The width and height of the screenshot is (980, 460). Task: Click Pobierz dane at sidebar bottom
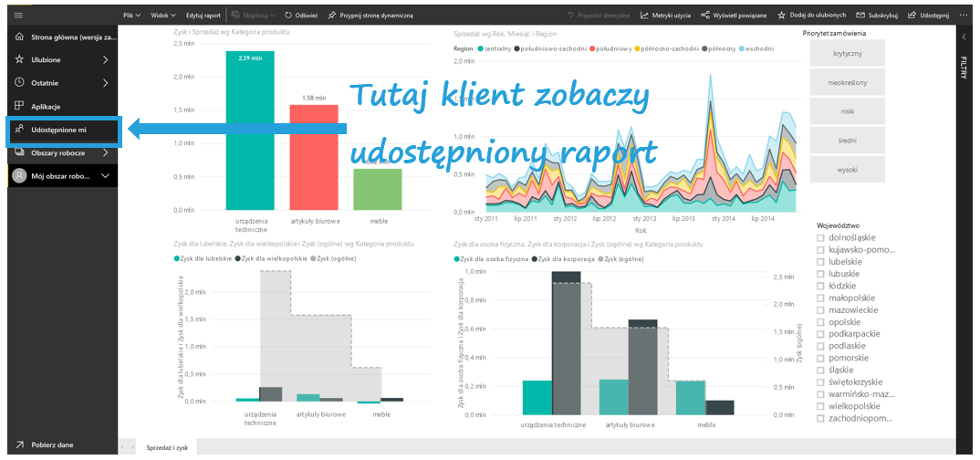pyautogui.click(x=52, y=444)
